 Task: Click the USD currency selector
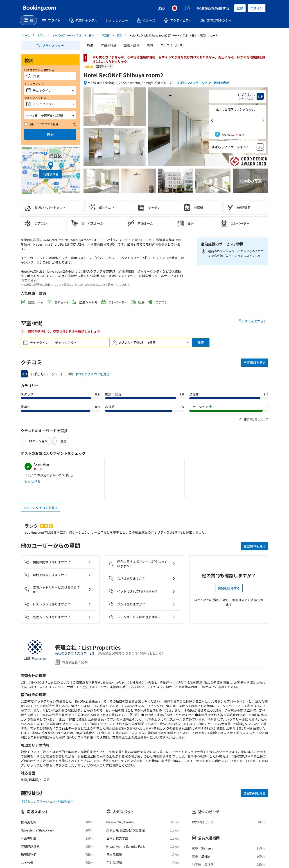tap(161, 8)
